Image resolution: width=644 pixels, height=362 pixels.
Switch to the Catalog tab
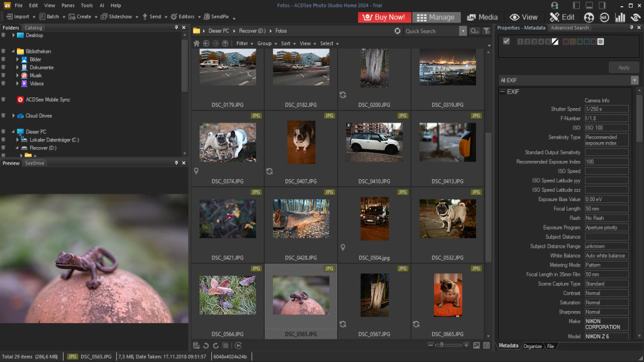point(33,28)
